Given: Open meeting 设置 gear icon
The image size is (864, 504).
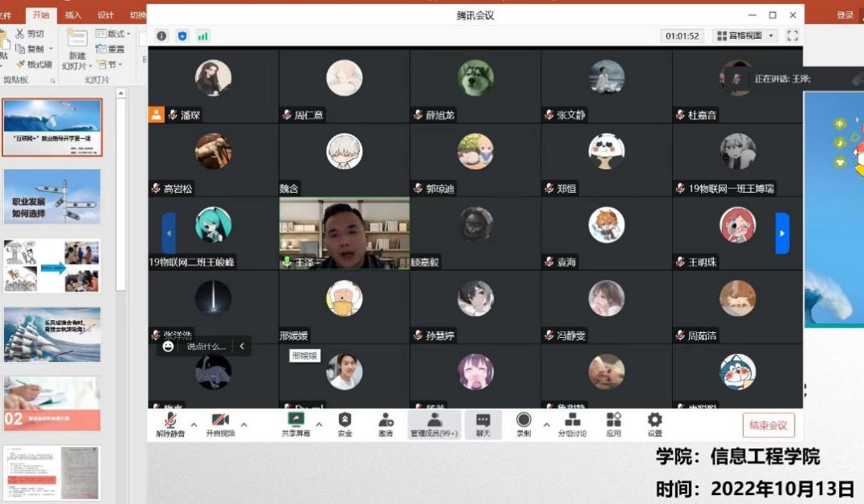Looking at the screenshot, I should (655, 420).
